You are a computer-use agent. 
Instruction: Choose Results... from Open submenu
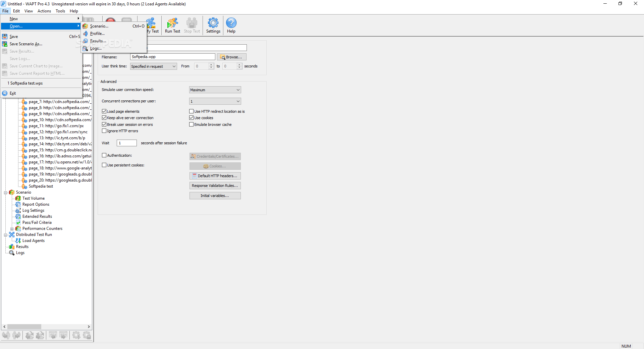[114, 41]
